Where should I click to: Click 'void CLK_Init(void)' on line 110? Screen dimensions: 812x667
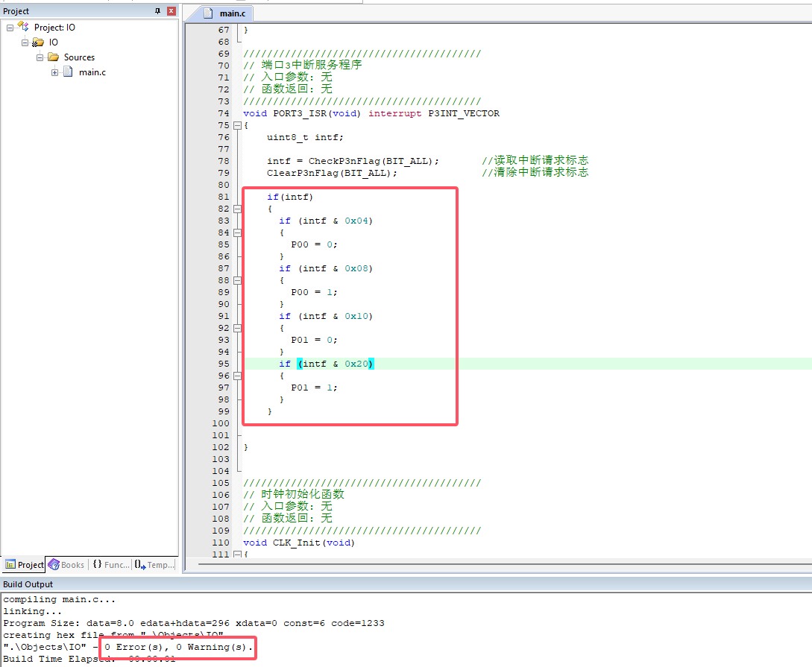pyautogui.click(x=299, y=543)
